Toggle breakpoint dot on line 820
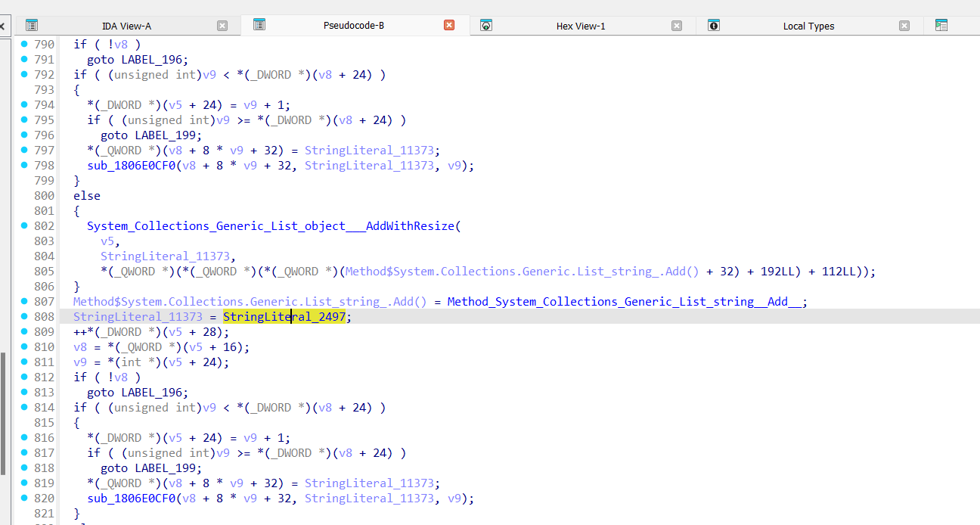The image size is (980, 525). click(x=24, y=498)
